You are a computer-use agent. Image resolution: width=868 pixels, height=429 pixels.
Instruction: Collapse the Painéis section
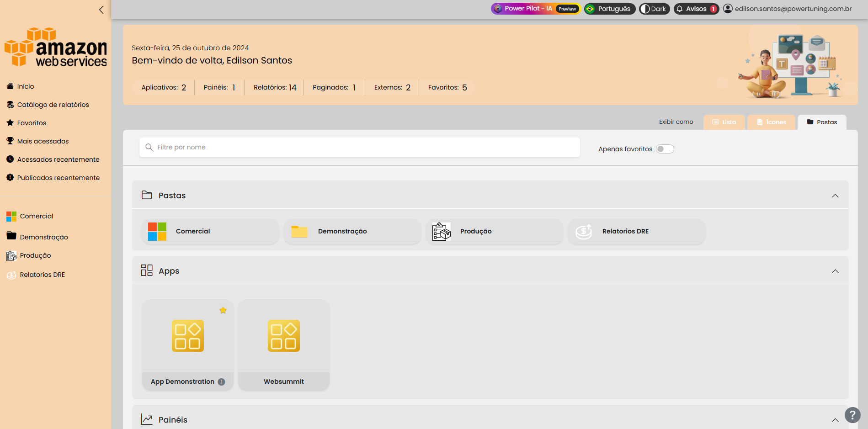coord(835,420)
